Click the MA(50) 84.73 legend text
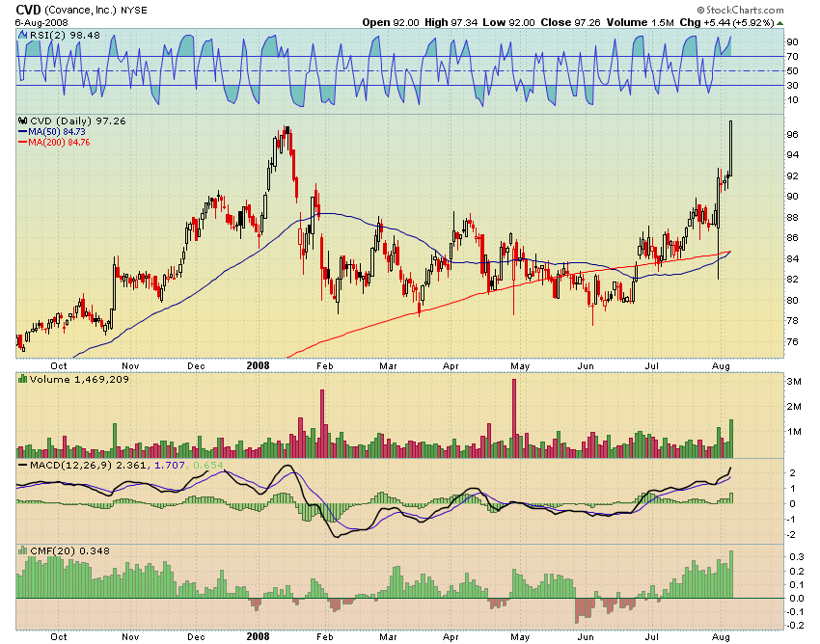This screenshot has height=644, width=820. (x=57, y=132)
